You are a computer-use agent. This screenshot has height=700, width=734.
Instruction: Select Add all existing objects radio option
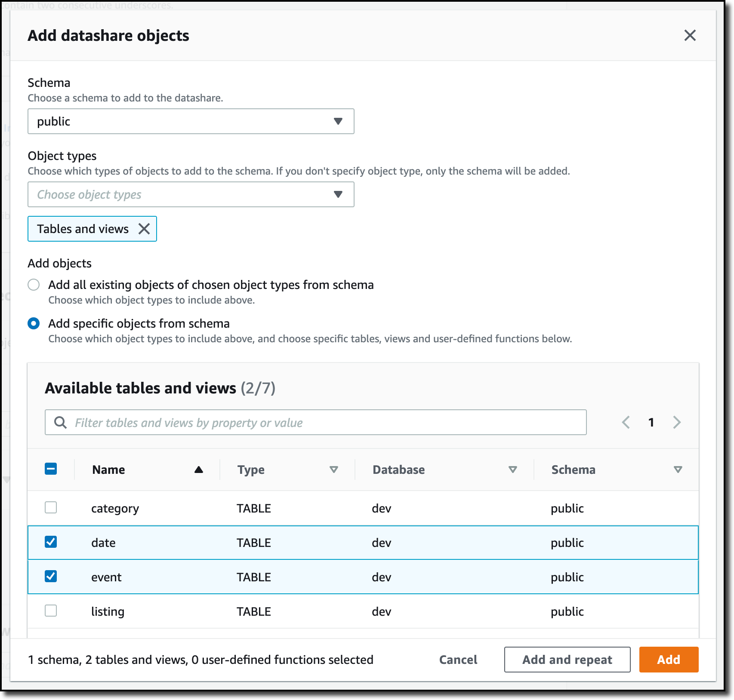pyautogui.click(x=34, y=285)
